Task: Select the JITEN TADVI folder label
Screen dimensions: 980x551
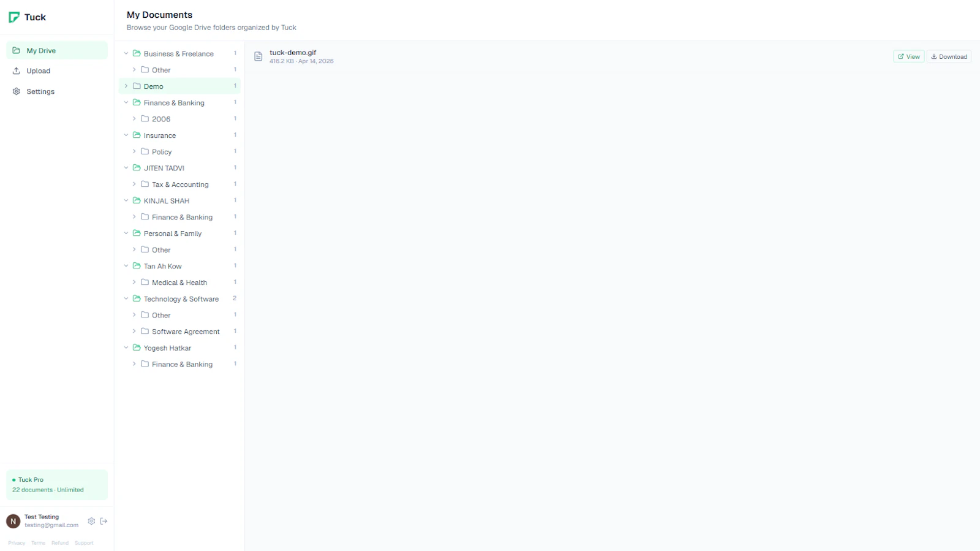Action: [164, 168]
